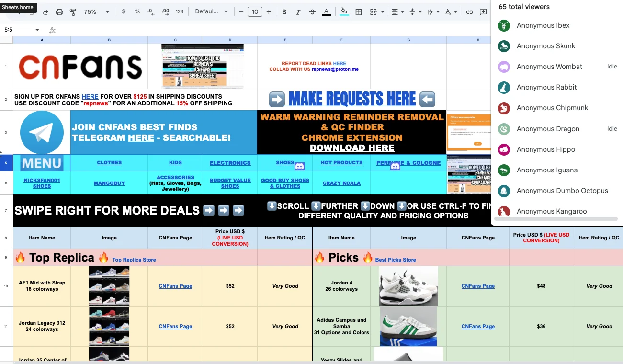Format selection as percent
The height and width of the screenshot is (364, 623).
[x=137, y=11]
